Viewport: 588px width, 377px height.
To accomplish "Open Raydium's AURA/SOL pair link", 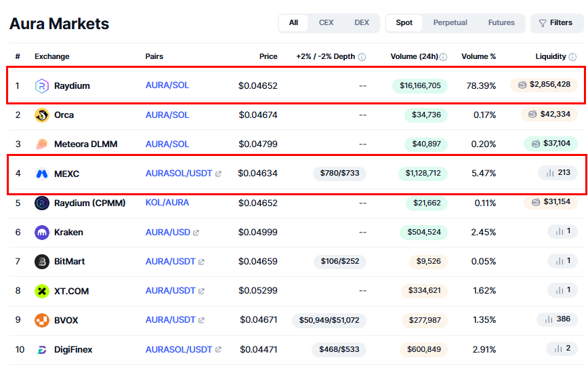I will click(167, 85).
